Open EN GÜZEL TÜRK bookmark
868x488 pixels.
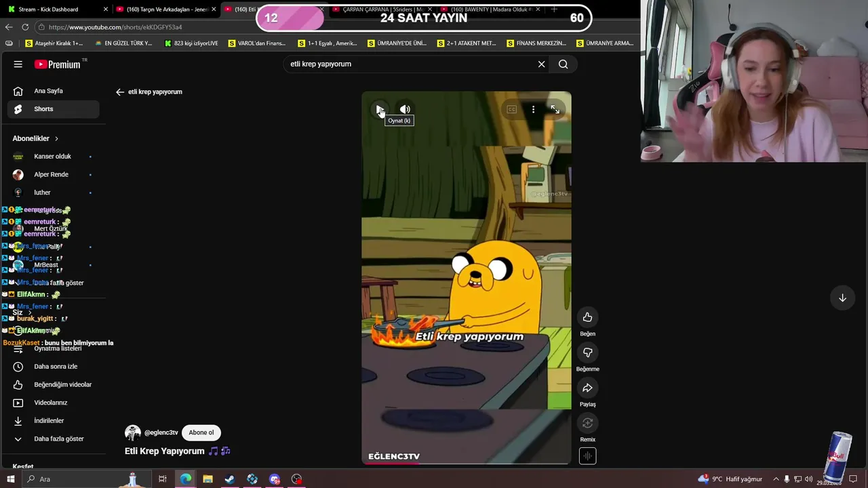[123, 43]
